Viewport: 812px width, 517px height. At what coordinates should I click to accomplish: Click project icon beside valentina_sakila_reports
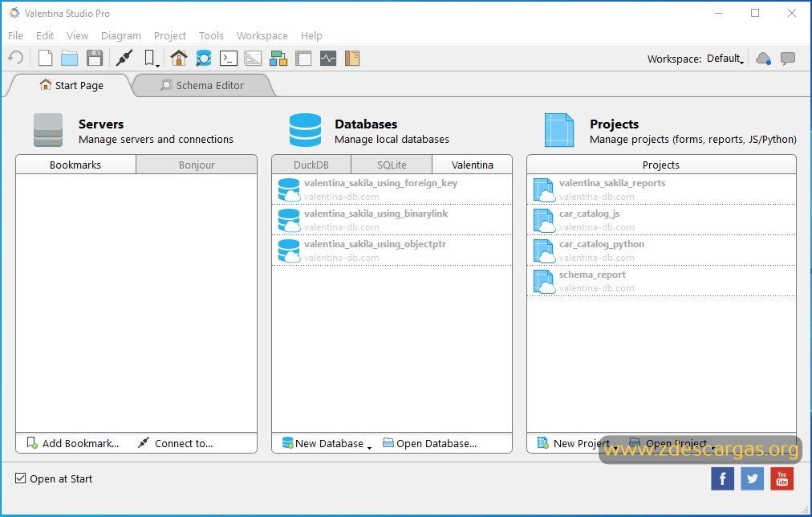tap(544, 189)
